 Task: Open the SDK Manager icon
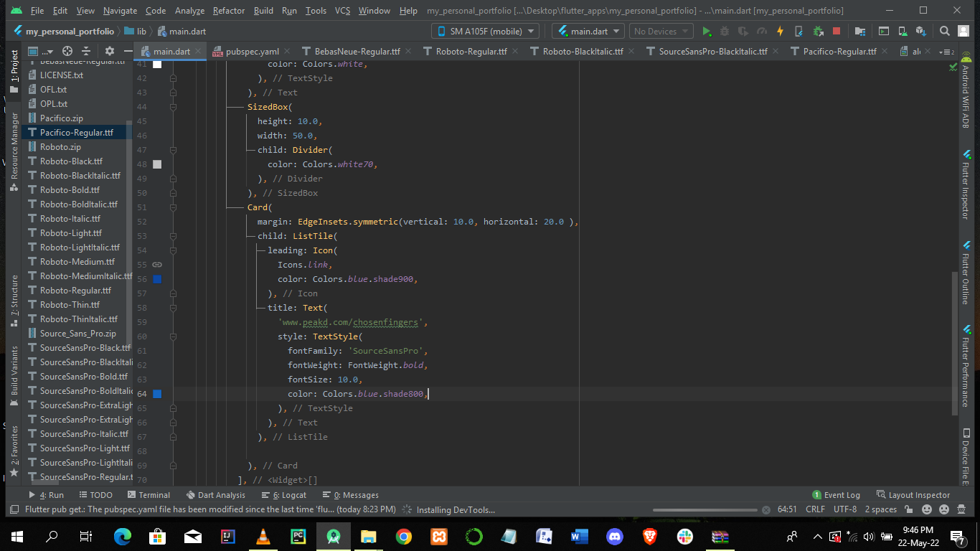[x=921, y=32]
